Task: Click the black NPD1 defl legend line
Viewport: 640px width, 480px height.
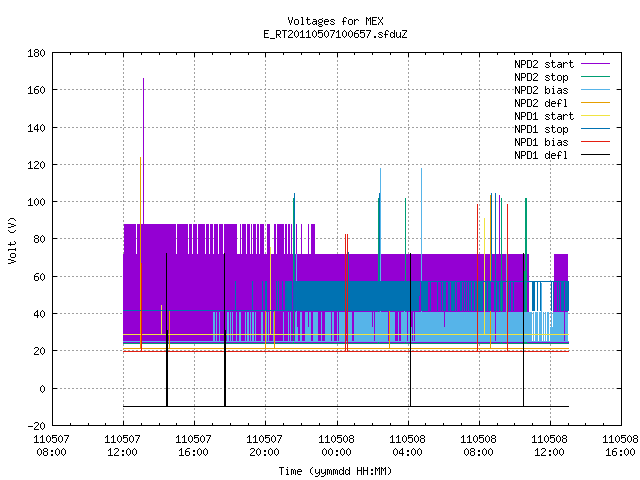Action: [x=595, y=155]
